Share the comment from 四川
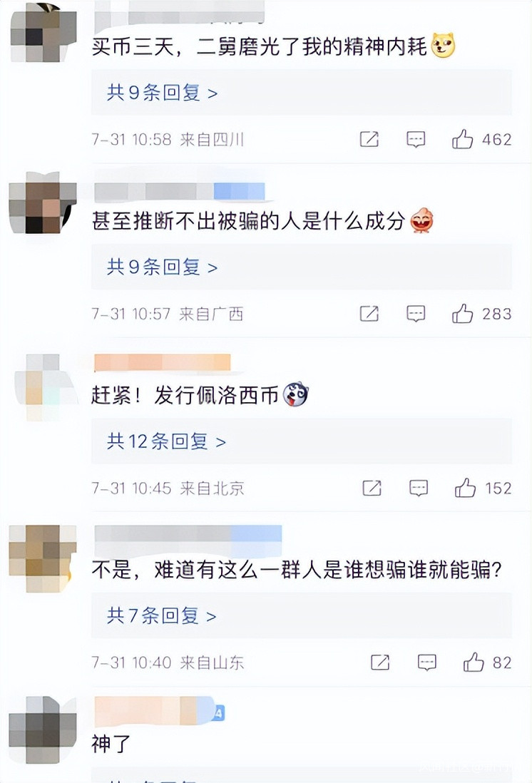This screenshot has height=783, width=532. (x=369, y=139)
